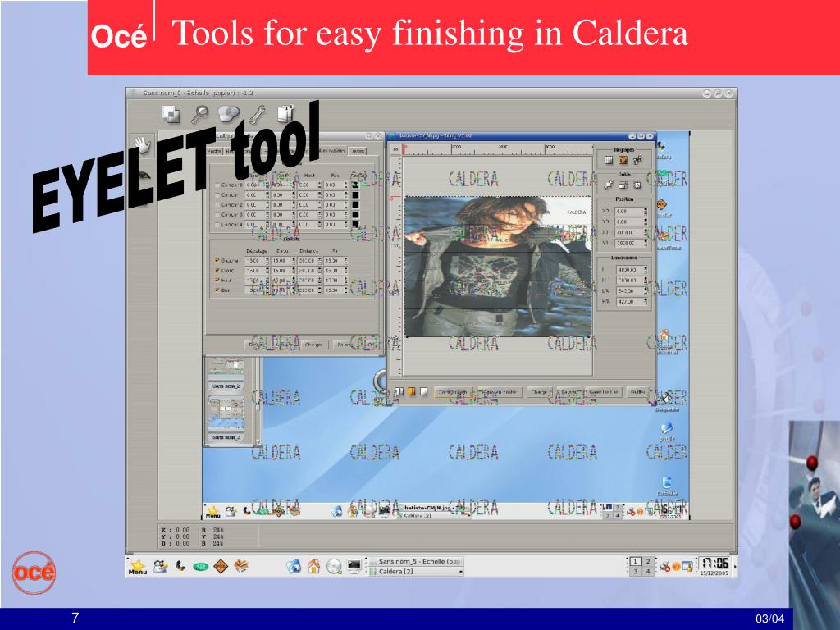Open the Contour 1 black color swatch
Image resolution: width=840 pixels, height=630 pixels.
[355, 195]
